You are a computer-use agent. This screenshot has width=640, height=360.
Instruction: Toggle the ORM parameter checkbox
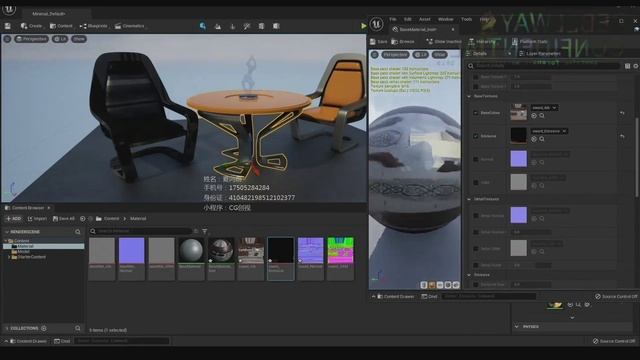click(x=476, y=182)
